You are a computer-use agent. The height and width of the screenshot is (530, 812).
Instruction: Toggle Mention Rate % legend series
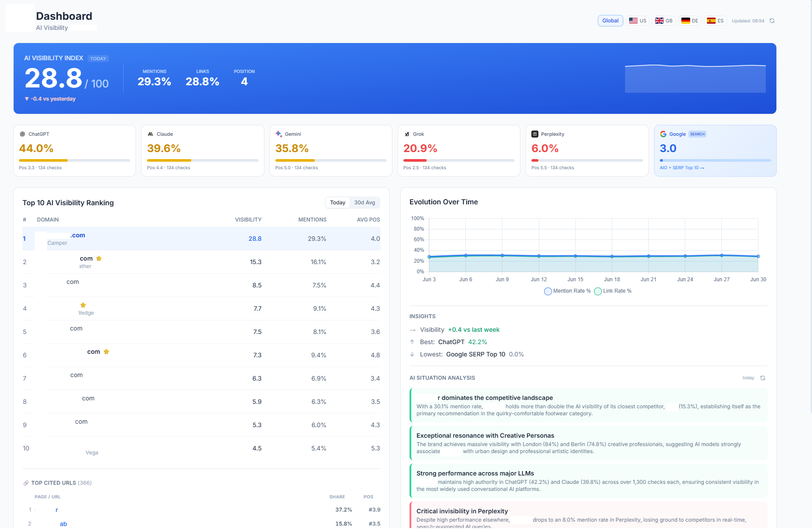[567, 291]
